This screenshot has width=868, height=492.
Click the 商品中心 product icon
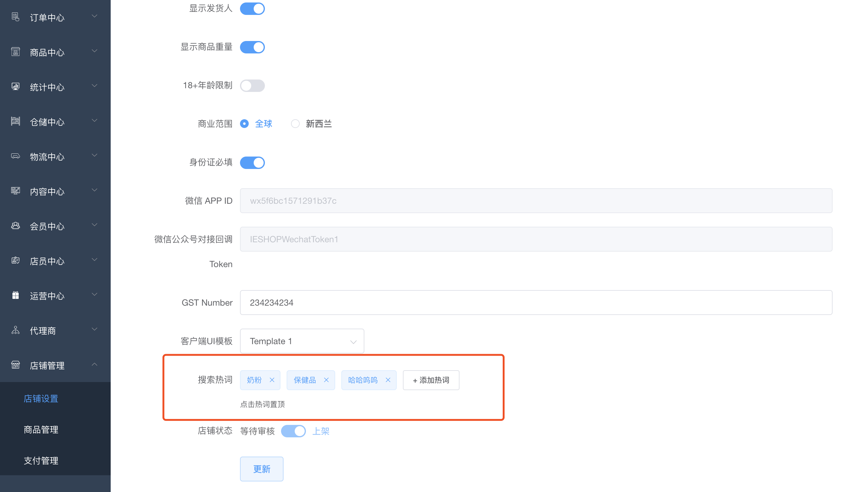pyautogui.click(x=15, y=52)
